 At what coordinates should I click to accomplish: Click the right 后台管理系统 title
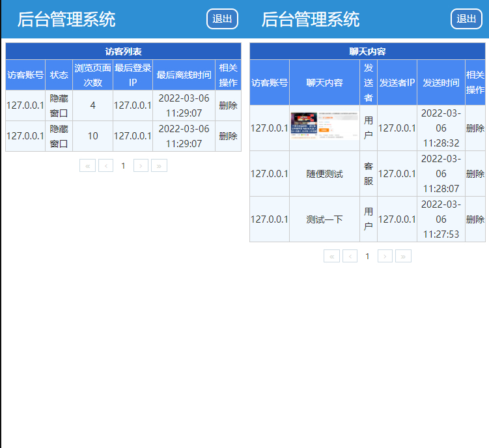[311, 20]
